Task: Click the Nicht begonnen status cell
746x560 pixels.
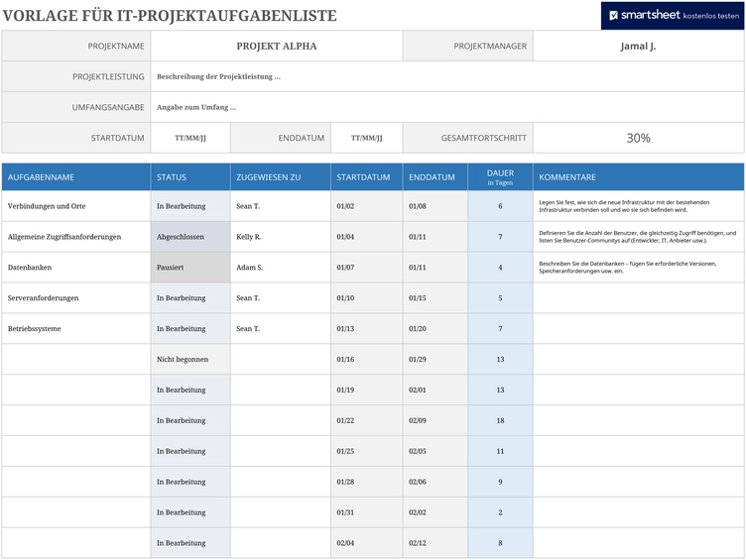Action: pyautogui.click(x=190, y=360)
